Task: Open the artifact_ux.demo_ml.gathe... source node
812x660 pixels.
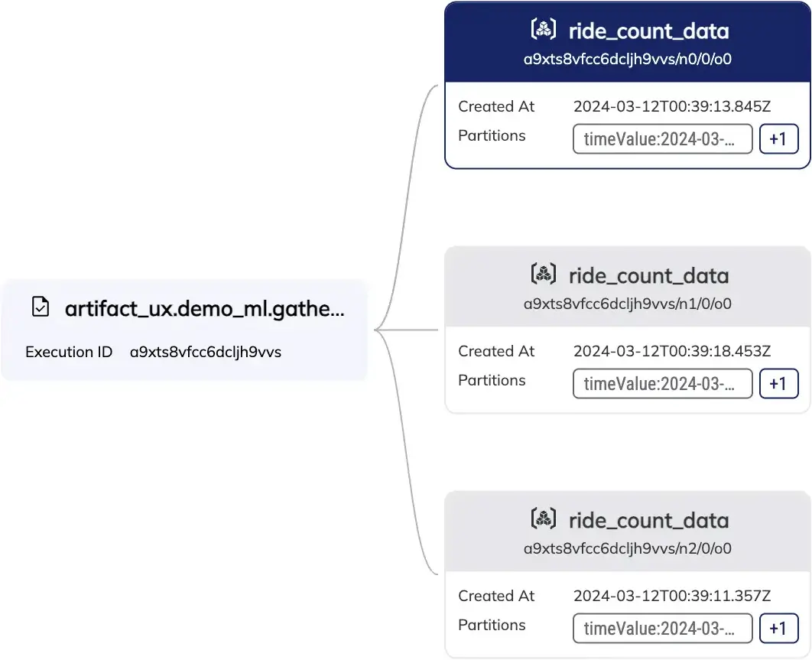Action: (x=184, y=329)
